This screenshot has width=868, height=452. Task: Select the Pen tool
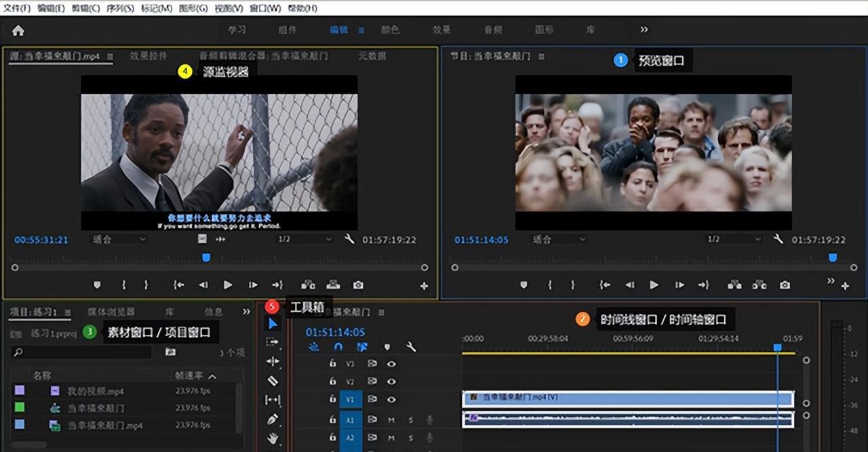pos(273,419)
